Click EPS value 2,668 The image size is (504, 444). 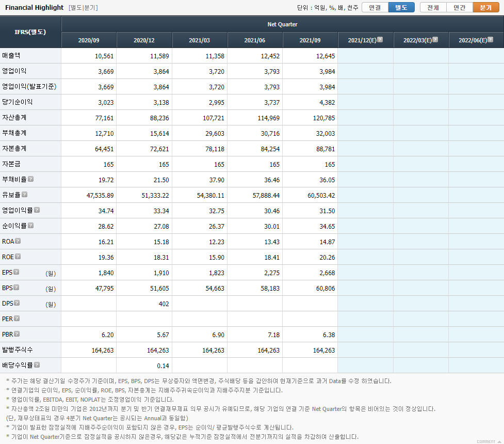point(327,273)
